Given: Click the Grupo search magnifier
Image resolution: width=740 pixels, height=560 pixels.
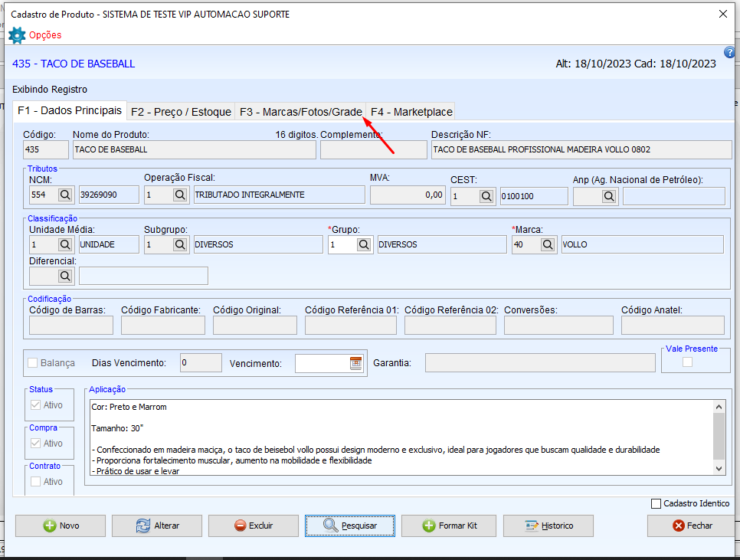Looking at the screenshot, I should (x=363, y=244).
